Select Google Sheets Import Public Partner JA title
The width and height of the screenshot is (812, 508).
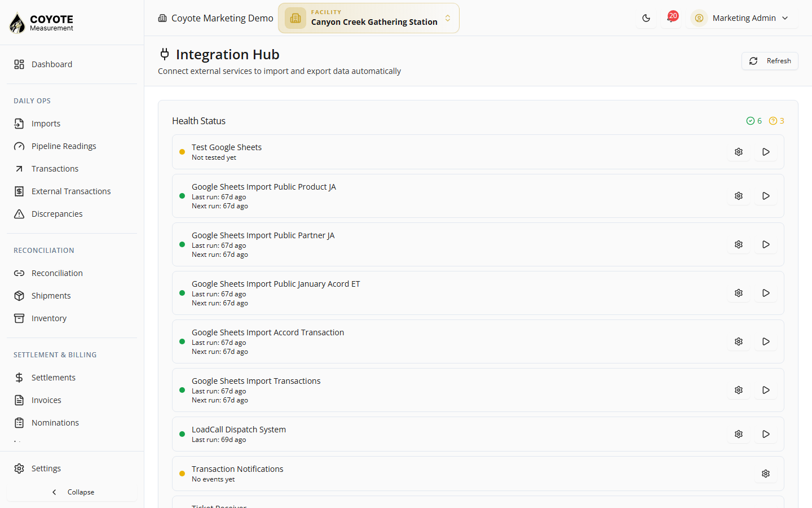pyautogui.click(x=263, y=235)
